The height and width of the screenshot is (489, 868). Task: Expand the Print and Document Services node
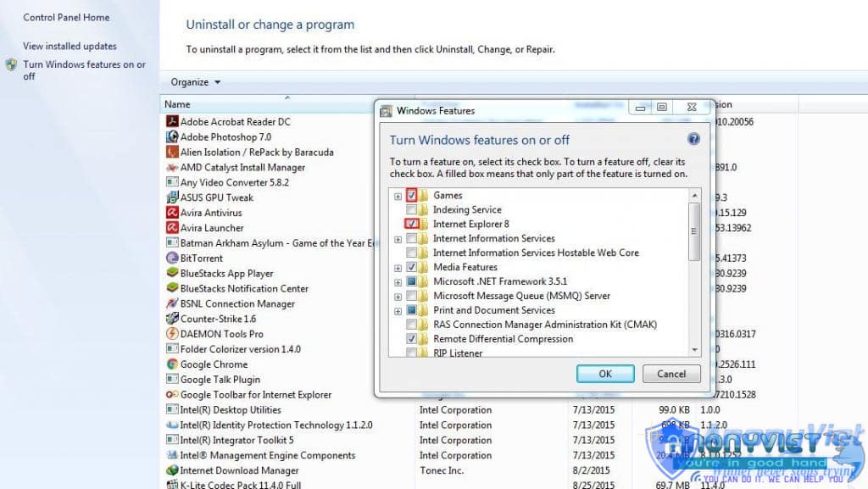pos(398,311)
